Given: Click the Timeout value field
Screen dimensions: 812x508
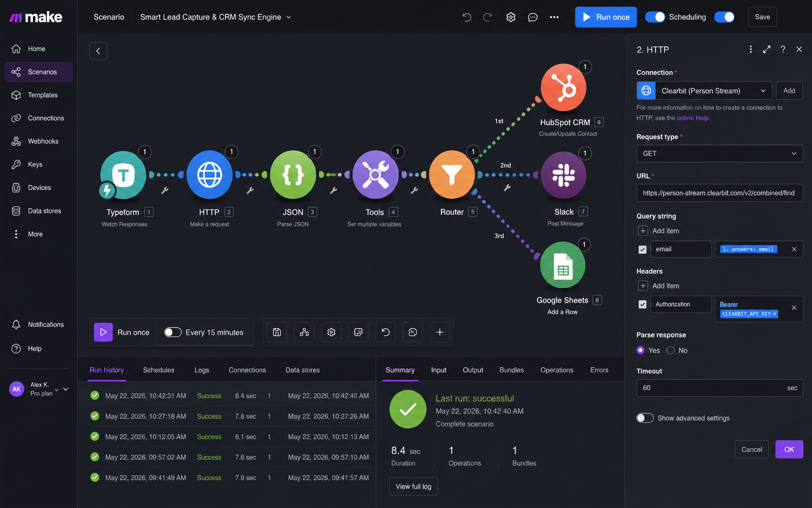Looking at the screenshot, I should (720, 388).
